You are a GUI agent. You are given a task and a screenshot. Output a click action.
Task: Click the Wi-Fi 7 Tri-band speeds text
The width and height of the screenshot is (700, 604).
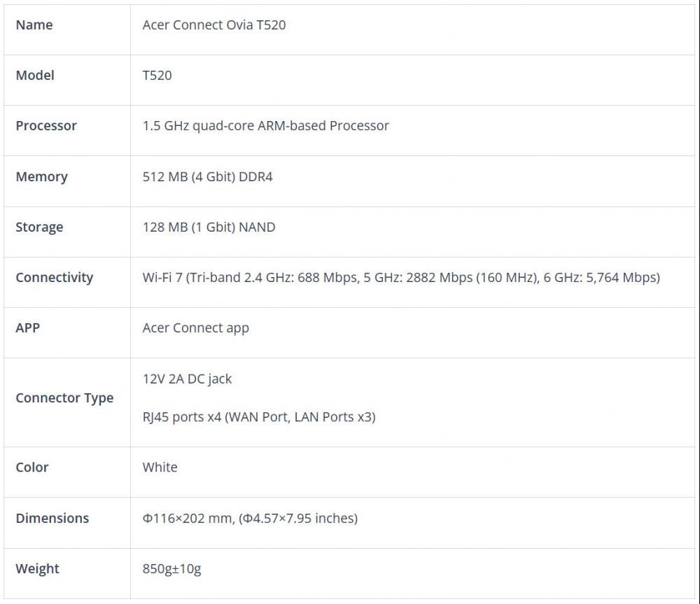tap(400, 278)
